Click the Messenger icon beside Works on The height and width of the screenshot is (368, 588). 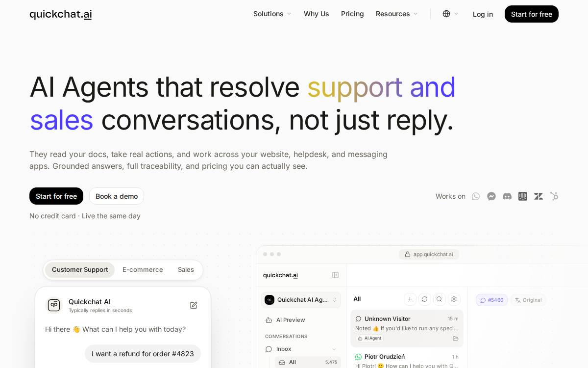coord(491,196)
